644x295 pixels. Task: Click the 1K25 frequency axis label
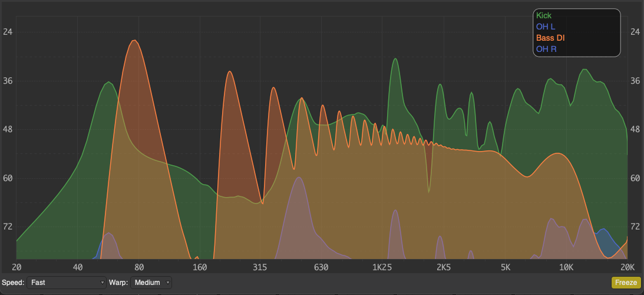tap(382, 267)
